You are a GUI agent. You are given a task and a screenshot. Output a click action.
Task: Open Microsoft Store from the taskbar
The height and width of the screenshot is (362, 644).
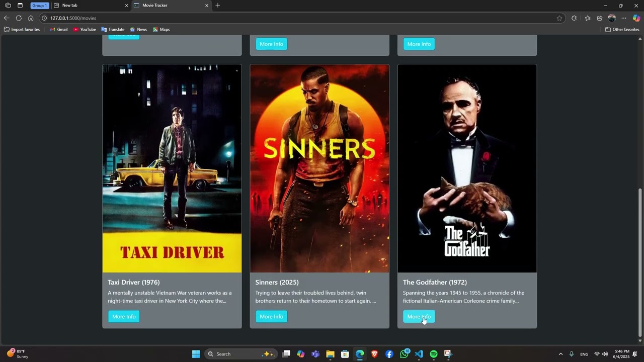tap(345, 354)
